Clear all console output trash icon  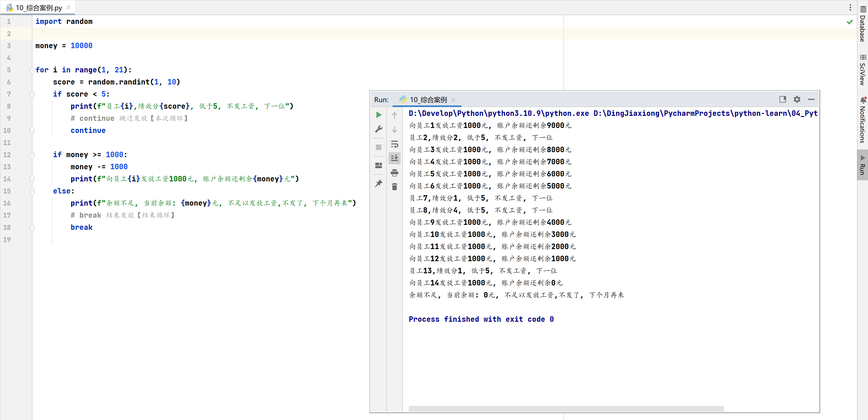394,187
